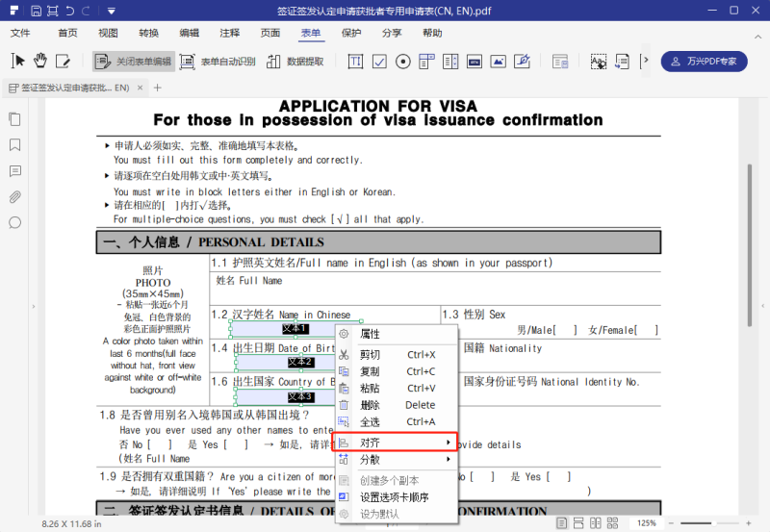The width and height of the screenshot is (770, 532).
Task: Switch to two-page view icon
Action: point(595,523)
